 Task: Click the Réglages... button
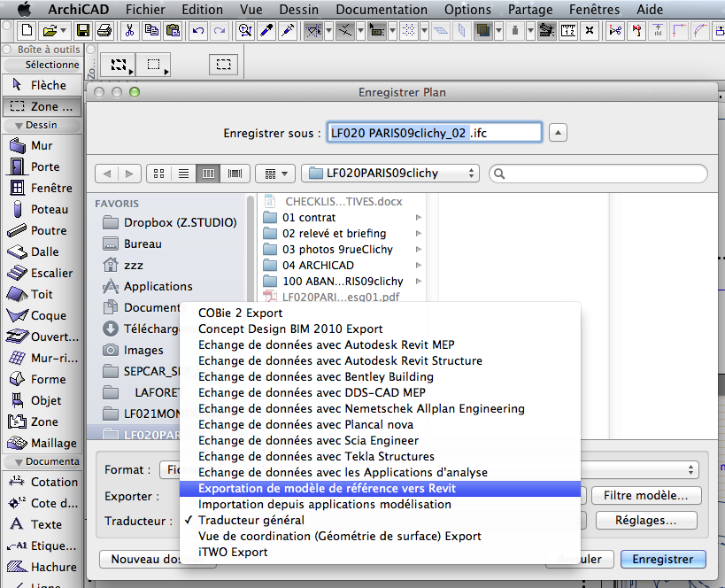tap(645, 521)
